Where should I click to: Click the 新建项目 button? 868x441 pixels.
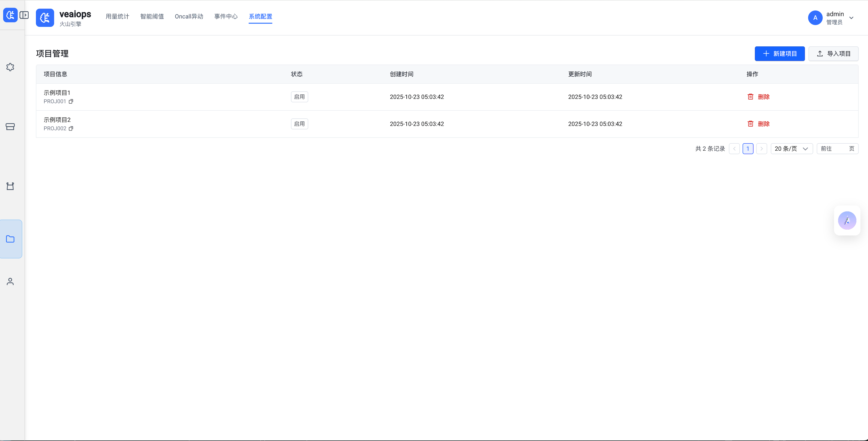[x=779, y=54]
